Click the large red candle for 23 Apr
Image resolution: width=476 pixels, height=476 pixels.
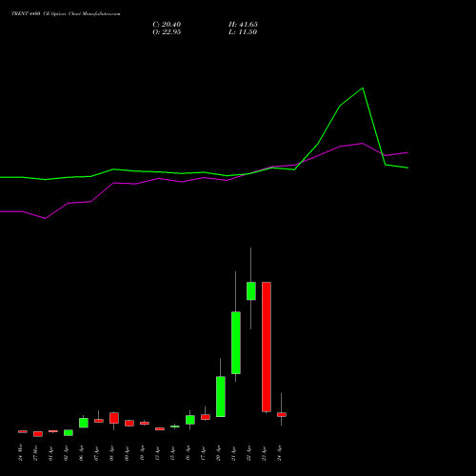[x=267, y=347]
